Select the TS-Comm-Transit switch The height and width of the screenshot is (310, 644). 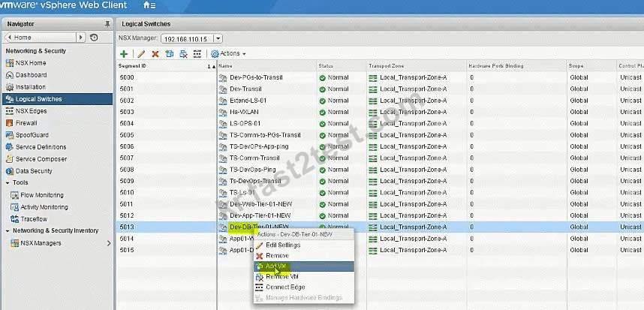tap(254, 158)
